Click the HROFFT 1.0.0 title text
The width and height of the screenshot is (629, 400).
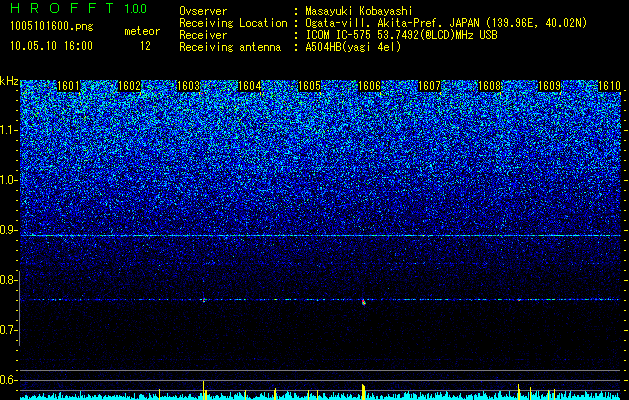coord(79,8)
